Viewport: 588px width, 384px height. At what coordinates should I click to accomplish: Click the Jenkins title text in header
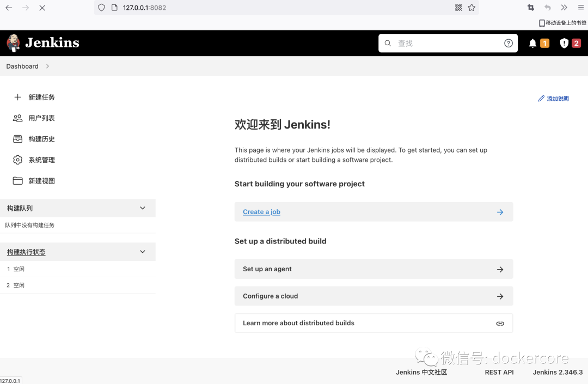52,42
